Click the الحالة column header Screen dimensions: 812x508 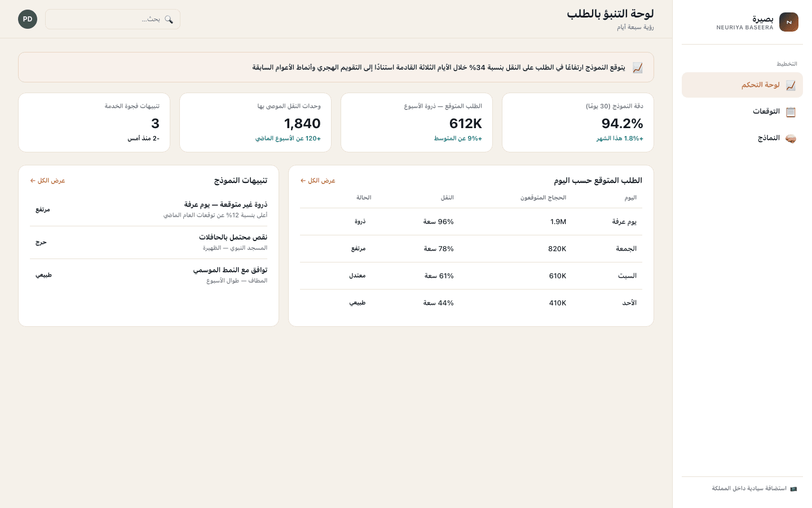[364, 198]
